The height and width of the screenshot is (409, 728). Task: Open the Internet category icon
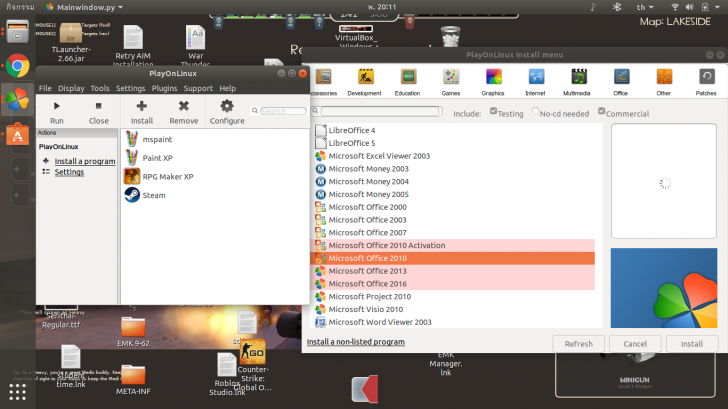[536, 82]
